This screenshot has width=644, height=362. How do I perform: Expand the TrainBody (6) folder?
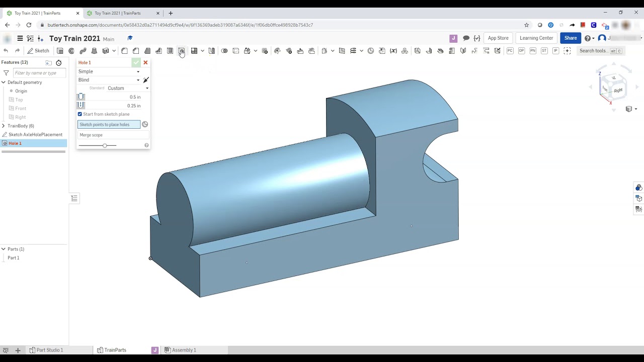(4, 126)
